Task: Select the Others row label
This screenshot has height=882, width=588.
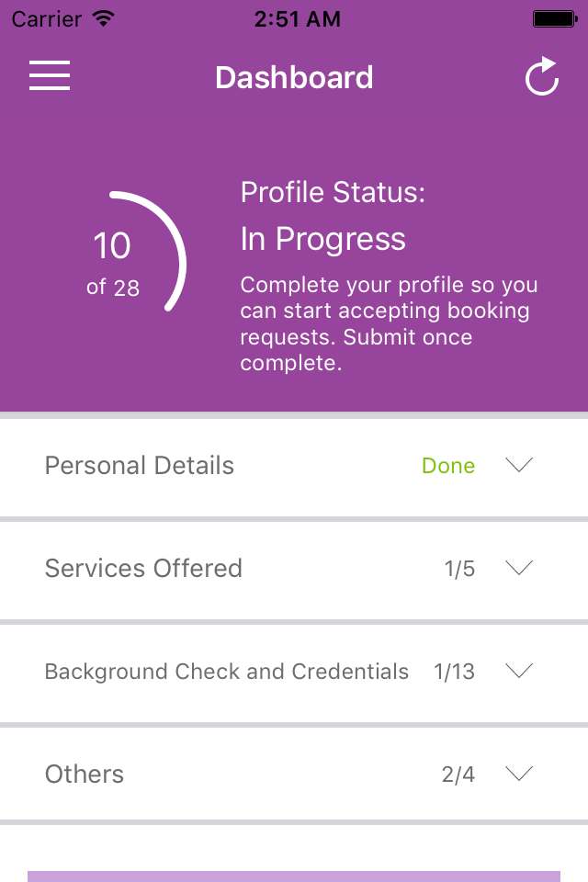Action: tap(85, 774)
